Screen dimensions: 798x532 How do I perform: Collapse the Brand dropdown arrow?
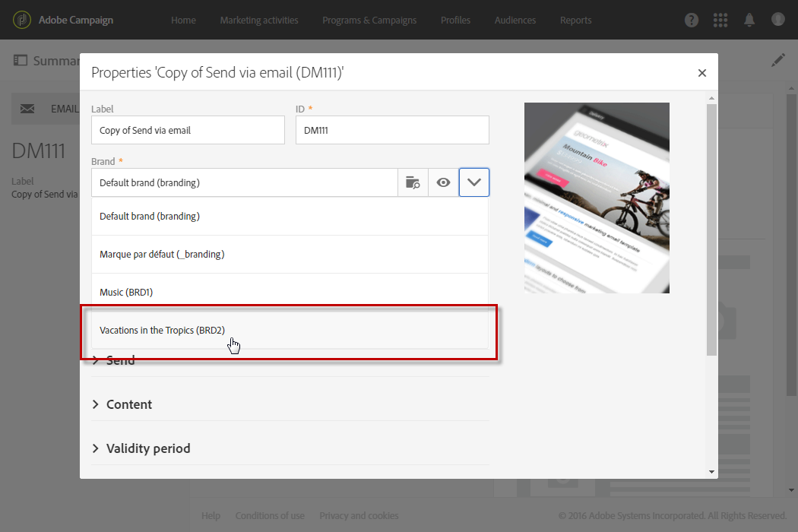(473, 182)
